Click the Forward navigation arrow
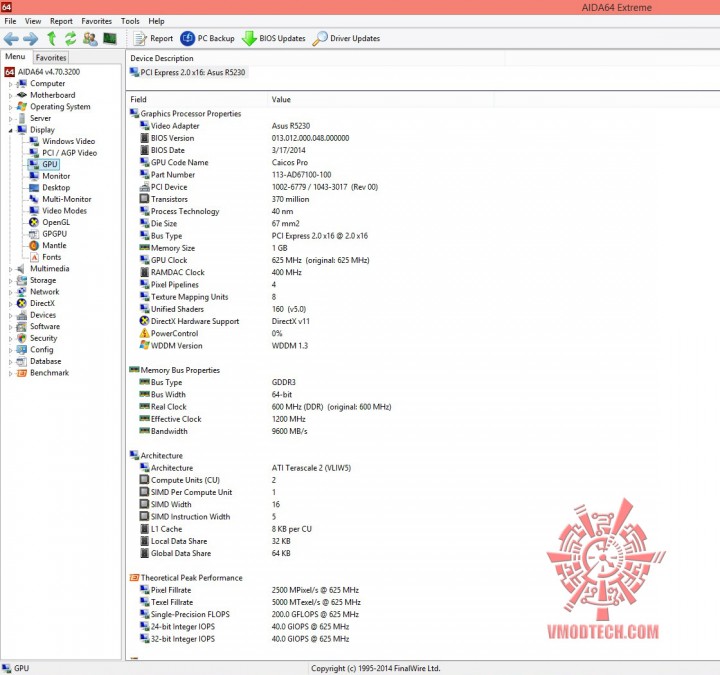This screenshot has width=720, height=675. pyautogui.click(x=31, y=39)
